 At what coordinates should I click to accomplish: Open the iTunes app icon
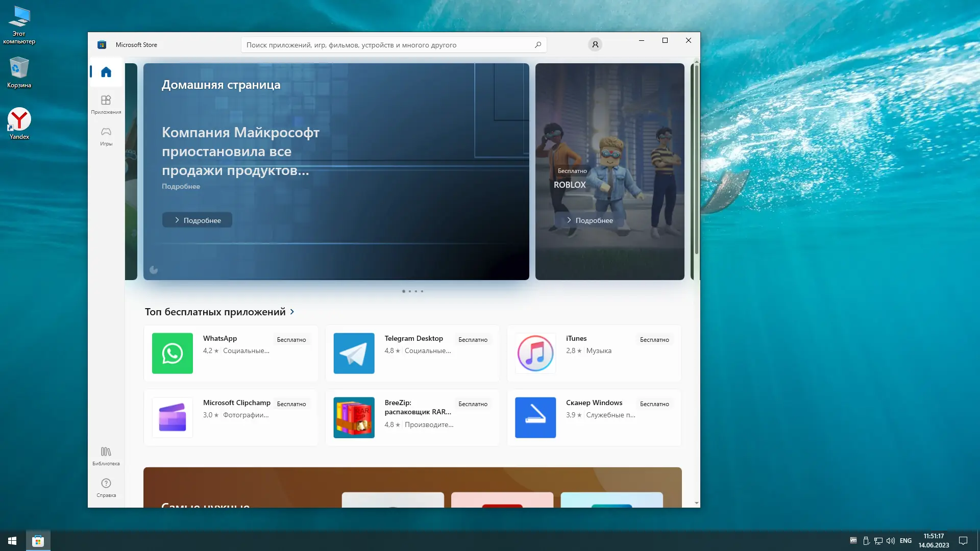click(535, 353)
